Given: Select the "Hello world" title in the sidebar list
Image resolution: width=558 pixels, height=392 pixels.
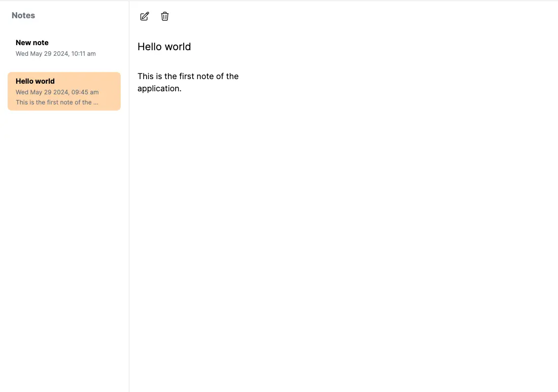Looking at the screenshot, I should 35,81.
